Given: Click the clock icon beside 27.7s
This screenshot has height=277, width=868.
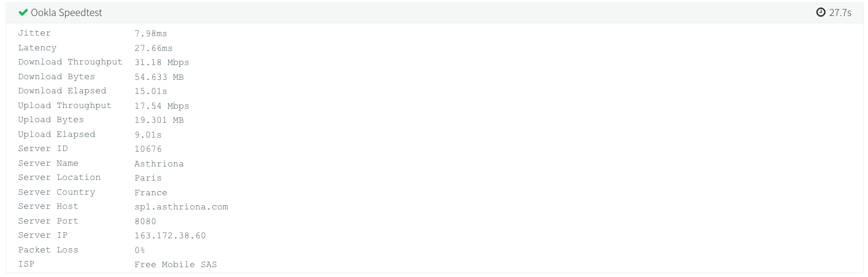Looking at the screenshot, I should pyautogui.click(x=821, y=12).
